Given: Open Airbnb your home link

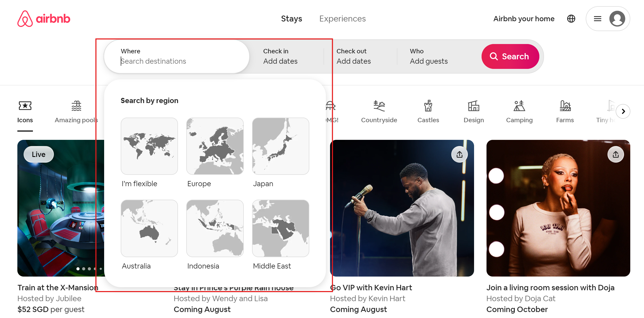Looking at the screenshot, I should tap(524, 19).
